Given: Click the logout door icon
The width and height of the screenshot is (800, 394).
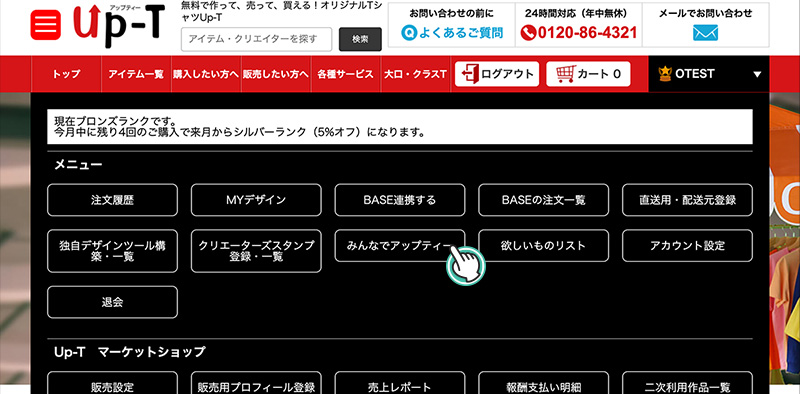Looking at the screenshot, I should click(x=470, y=74).
